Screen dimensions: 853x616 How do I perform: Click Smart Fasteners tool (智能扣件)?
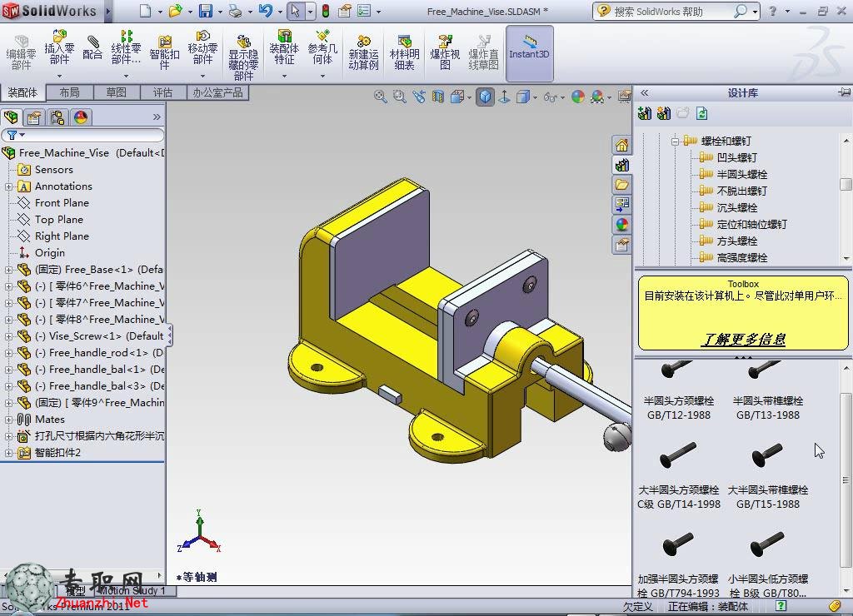(x=164, y=52)
